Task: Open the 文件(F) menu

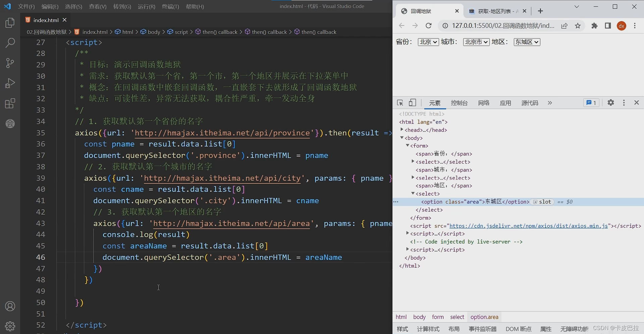Action: (x=26, y=6)
